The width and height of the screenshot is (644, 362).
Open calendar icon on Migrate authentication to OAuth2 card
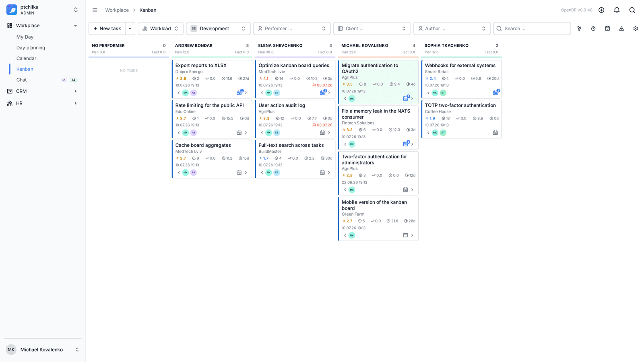pyautogui.click(x=406, y=99)
